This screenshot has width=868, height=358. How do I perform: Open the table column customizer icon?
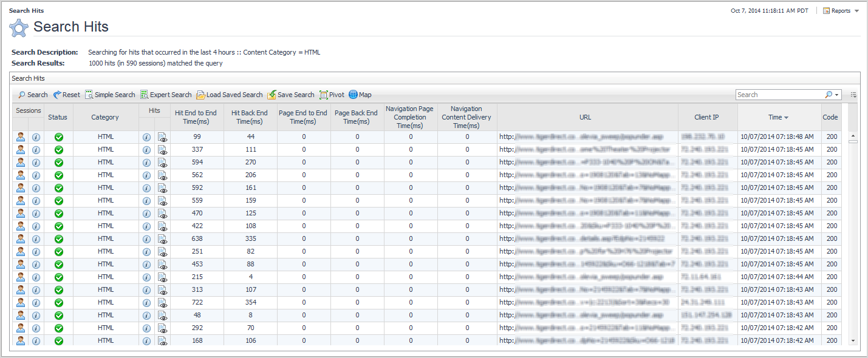pos(853,95)
